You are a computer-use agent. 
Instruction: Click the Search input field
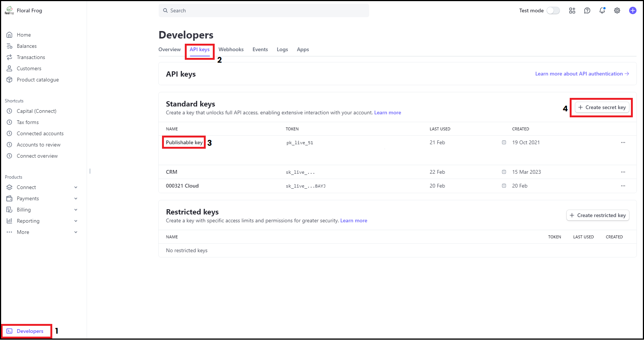(x=264, y=10)
